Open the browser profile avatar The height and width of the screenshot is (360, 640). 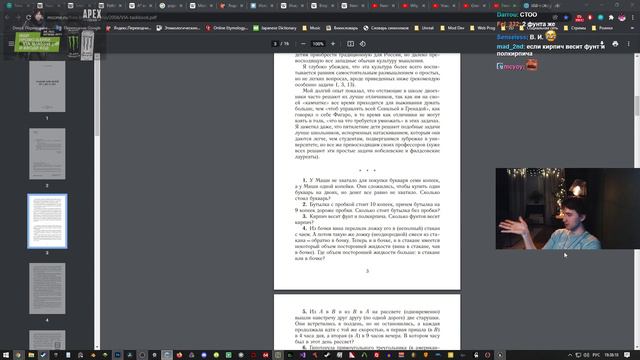[x=622, y=18]
